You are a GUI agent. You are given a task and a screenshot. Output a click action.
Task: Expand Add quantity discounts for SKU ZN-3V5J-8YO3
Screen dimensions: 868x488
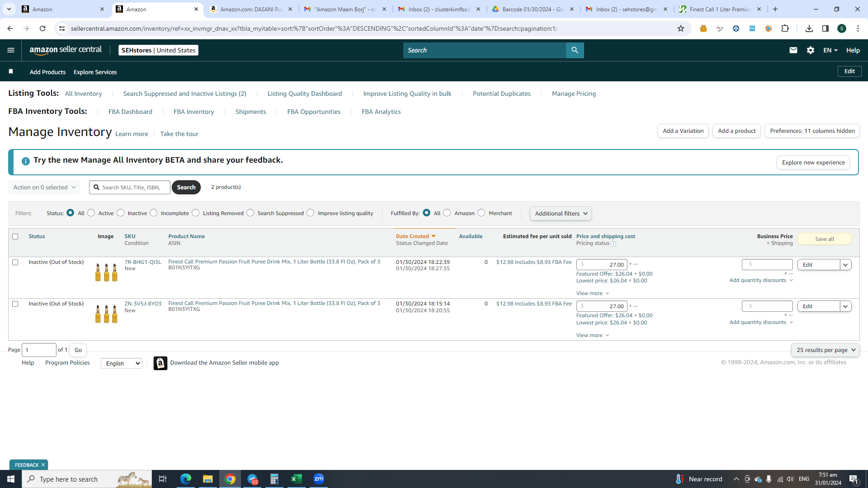point(761,322)
